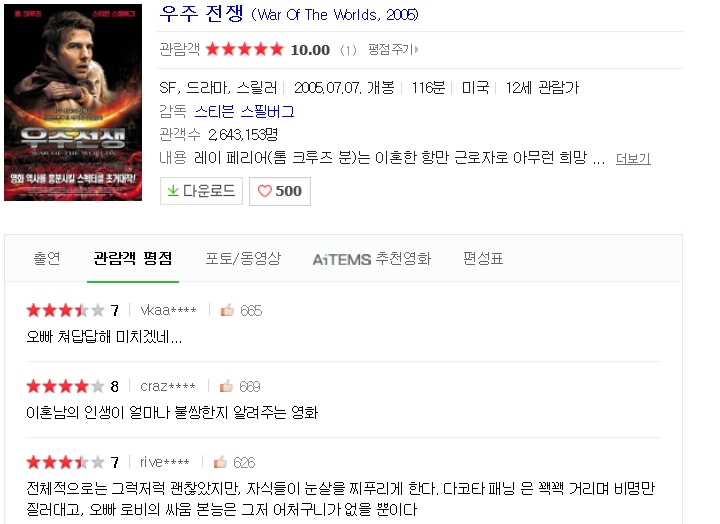Click the 다운로드 download button

201,191
